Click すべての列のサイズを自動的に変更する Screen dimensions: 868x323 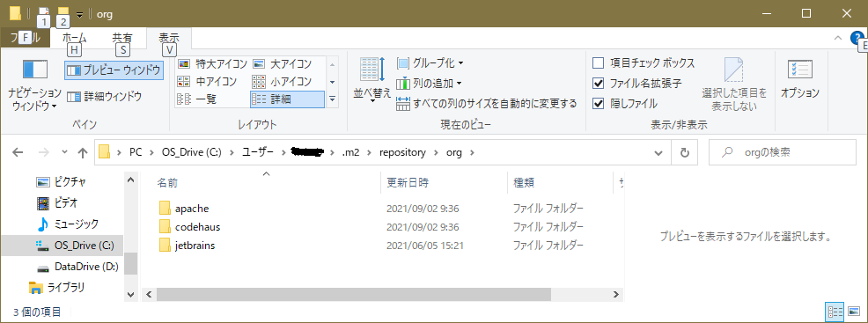487,104
